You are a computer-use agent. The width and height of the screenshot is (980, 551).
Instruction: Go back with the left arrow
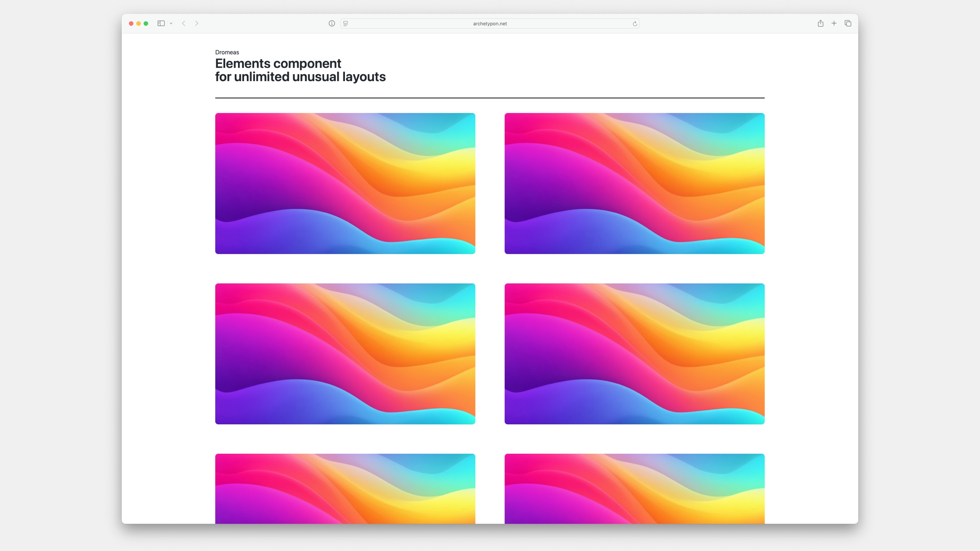pos(184,23)
